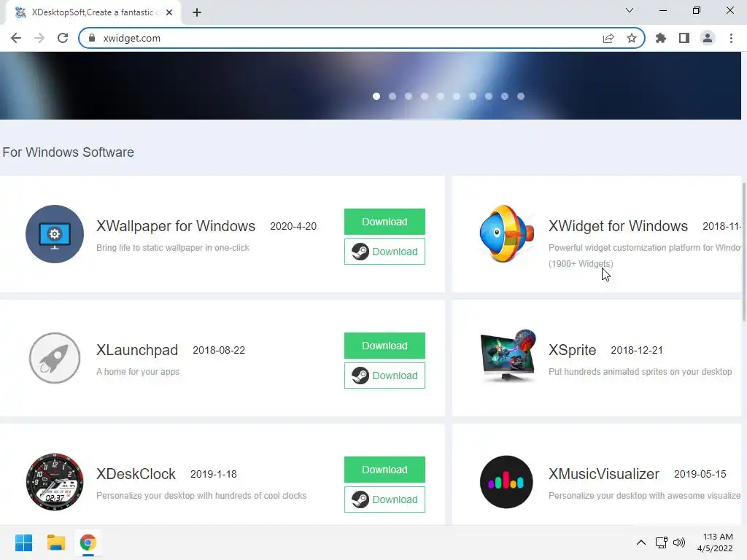747x560 pixels.
Task: Click the XLaunchpad rocket icon
Action: [x=55, y=358]
